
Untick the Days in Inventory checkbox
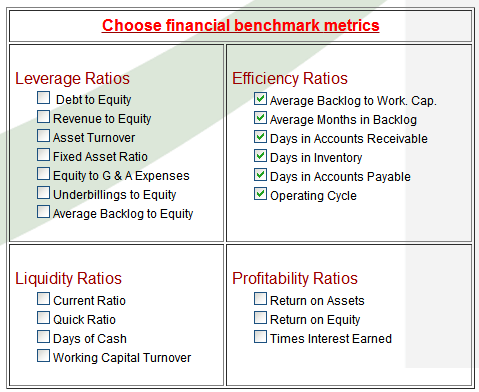(260, 156)
